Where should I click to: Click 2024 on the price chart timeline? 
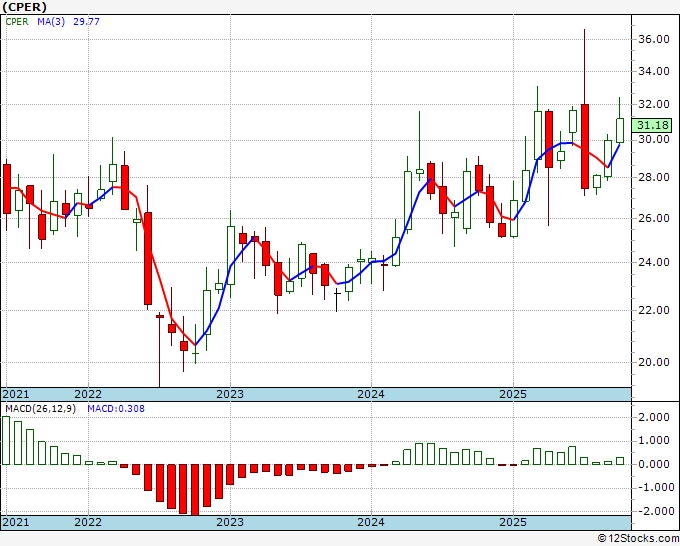(x=371, y=394)
